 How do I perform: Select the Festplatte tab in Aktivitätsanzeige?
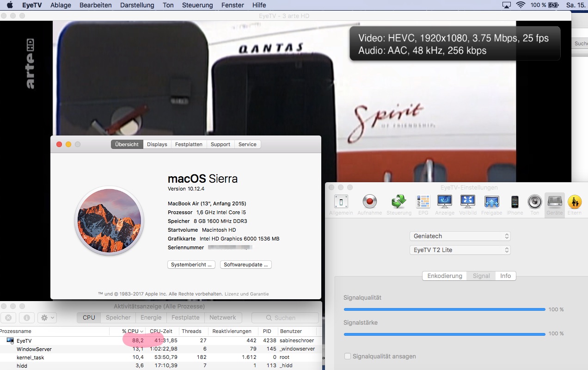(185, 318)
